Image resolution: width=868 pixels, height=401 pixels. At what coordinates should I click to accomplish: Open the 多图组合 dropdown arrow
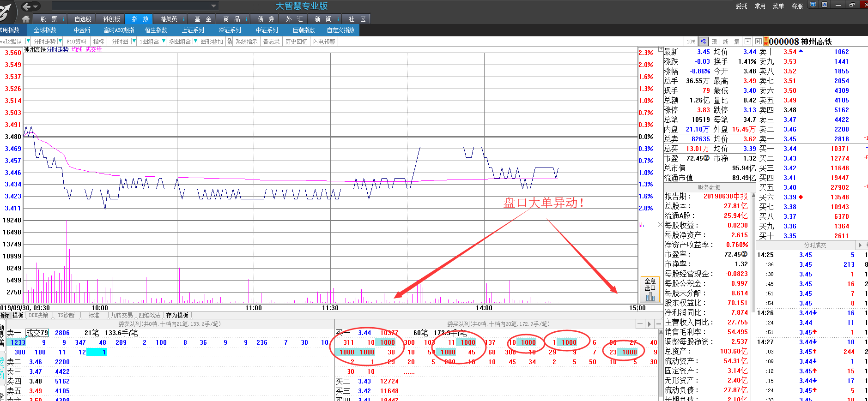(195, 41)
